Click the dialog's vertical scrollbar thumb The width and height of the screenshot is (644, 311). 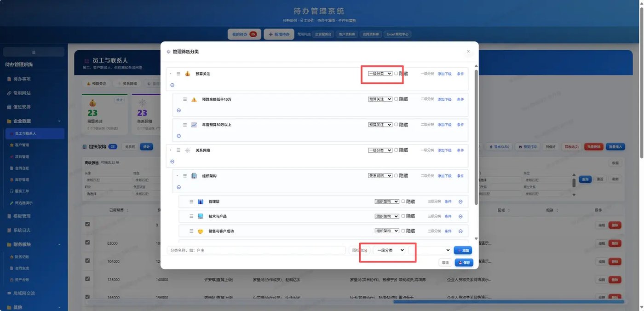476,136
